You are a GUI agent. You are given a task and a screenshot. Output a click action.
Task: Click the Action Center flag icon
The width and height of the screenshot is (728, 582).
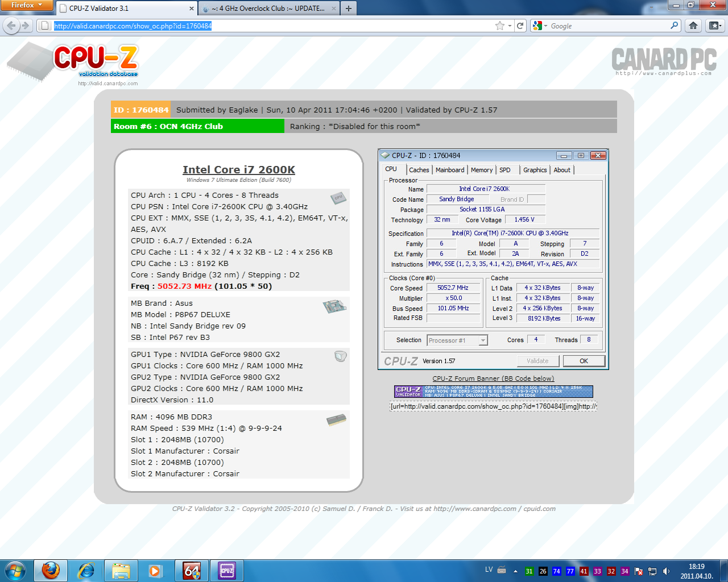pos(639,571)
